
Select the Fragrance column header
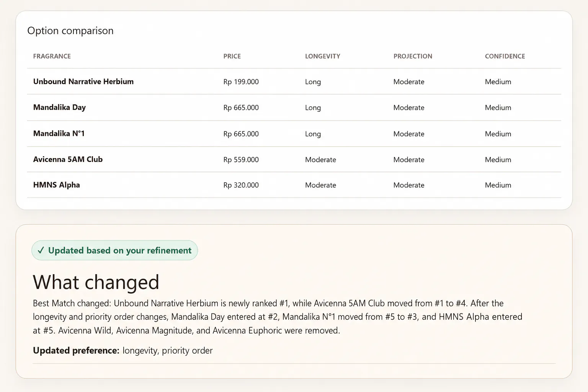pyautogui.click(x=52, y=56)
